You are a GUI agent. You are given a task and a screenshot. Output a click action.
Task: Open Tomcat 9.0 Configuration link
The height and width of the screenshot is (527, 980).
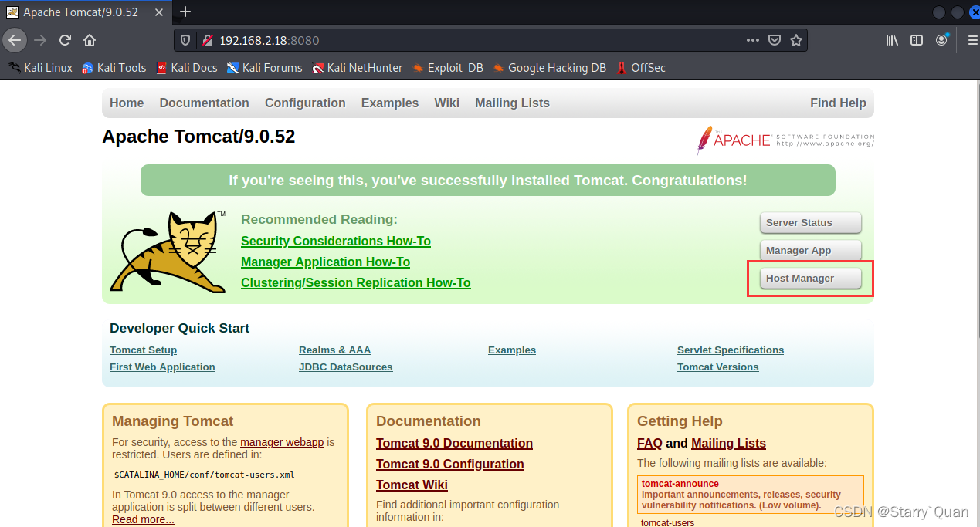pos(450,465)
